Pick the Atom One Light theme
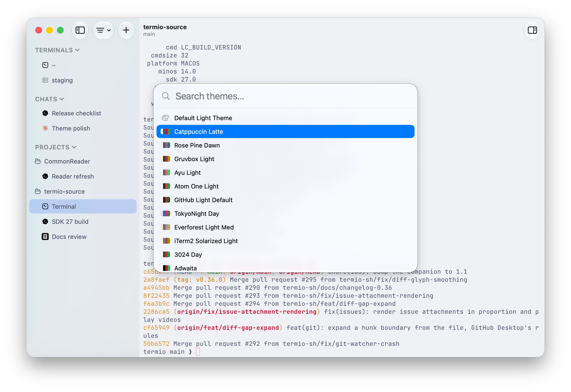571x392 pixels. [285, 186]
